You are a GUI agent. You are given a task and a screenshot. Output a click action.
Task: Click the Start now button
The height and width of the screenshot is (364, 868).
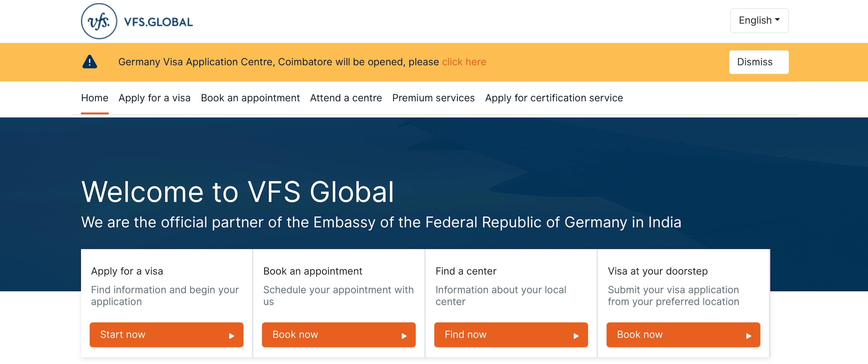pyautogui.click(x=166, y=335)
